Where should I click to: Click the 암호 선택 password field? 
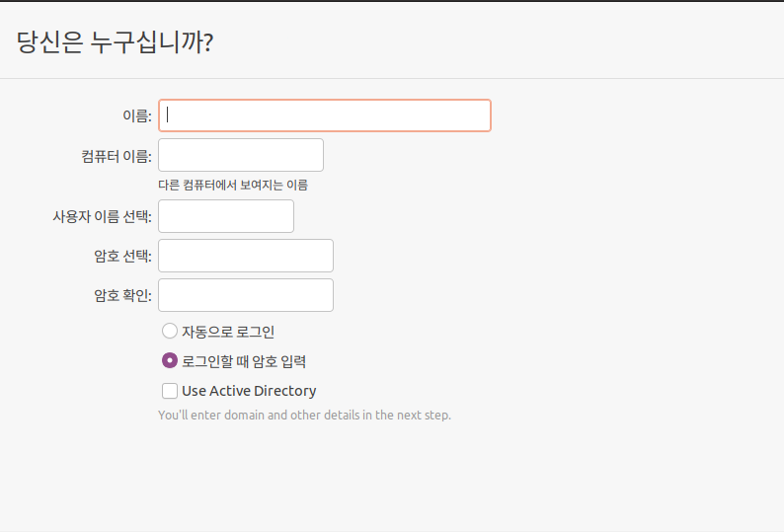(246, 256)
